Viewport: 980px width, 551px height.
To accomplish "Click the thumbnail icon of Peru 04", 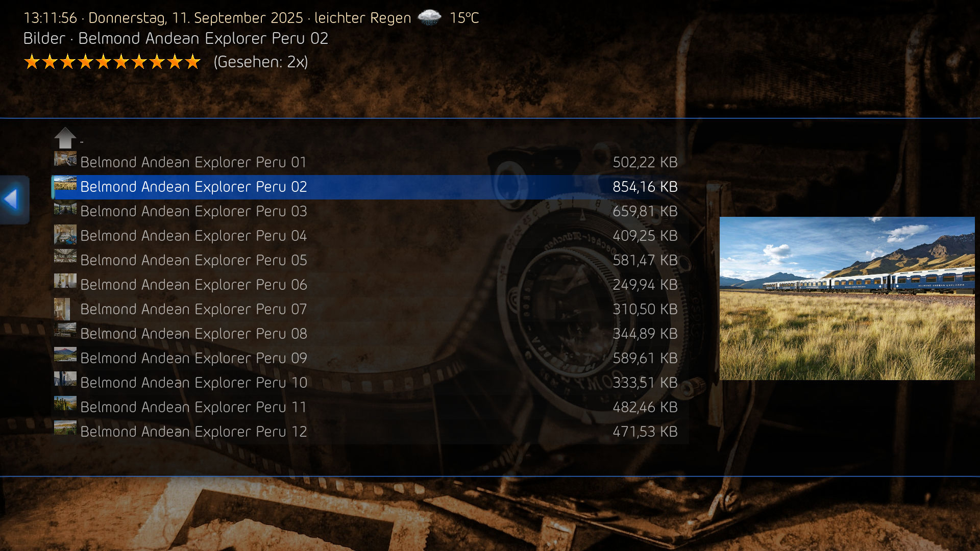I will (65, 234).
